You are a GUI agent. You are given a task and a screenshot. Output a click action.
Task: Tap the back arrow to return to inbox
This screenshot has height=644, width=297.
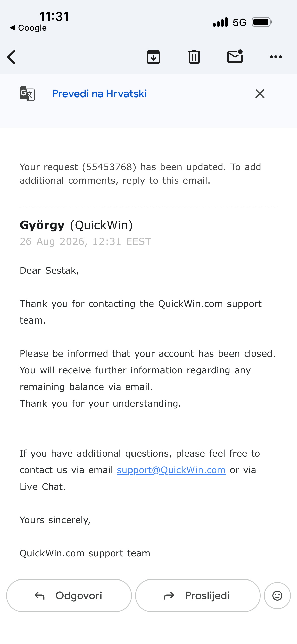tap(12, 57)
